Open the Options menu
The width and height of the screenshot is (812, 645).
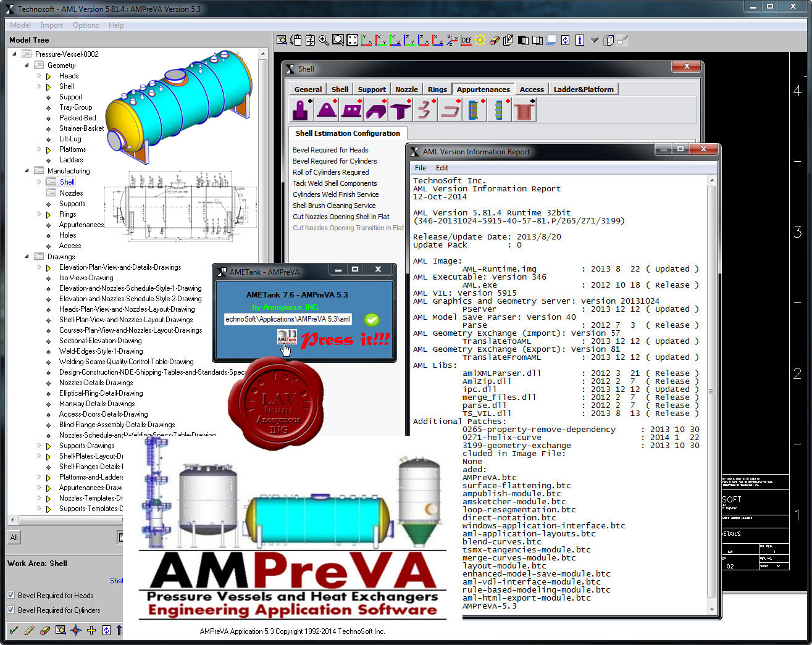click(86, 25)
